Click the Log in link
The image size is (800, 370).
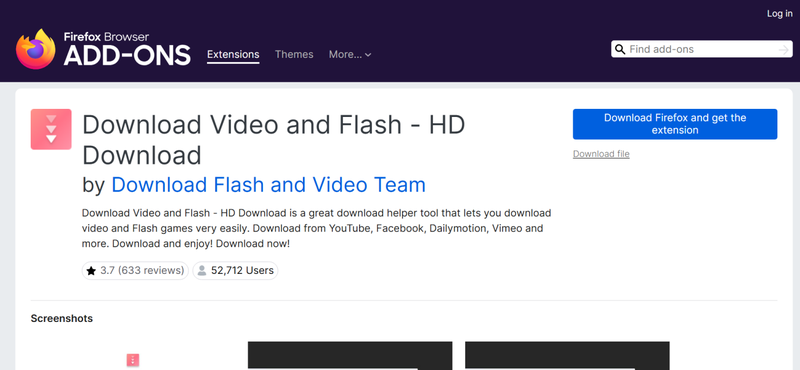(780, 14)
